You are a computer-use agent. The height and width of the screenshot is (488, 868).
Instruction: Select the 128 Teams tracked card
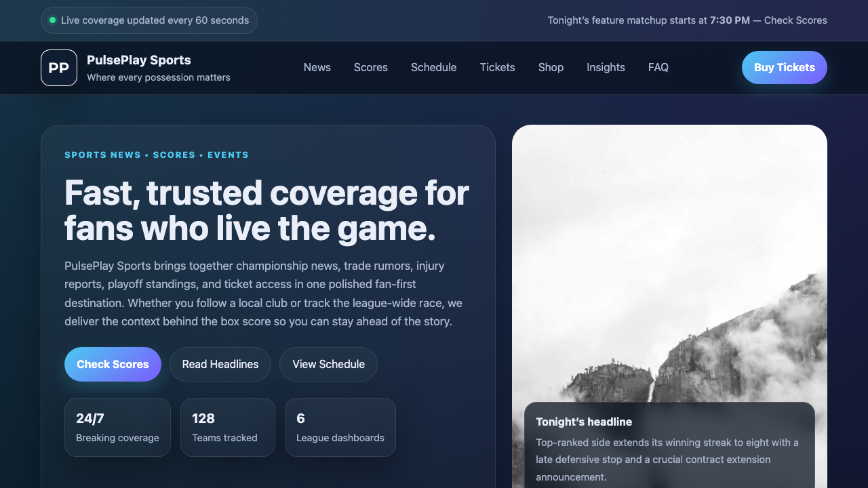[x=228, y=428]
